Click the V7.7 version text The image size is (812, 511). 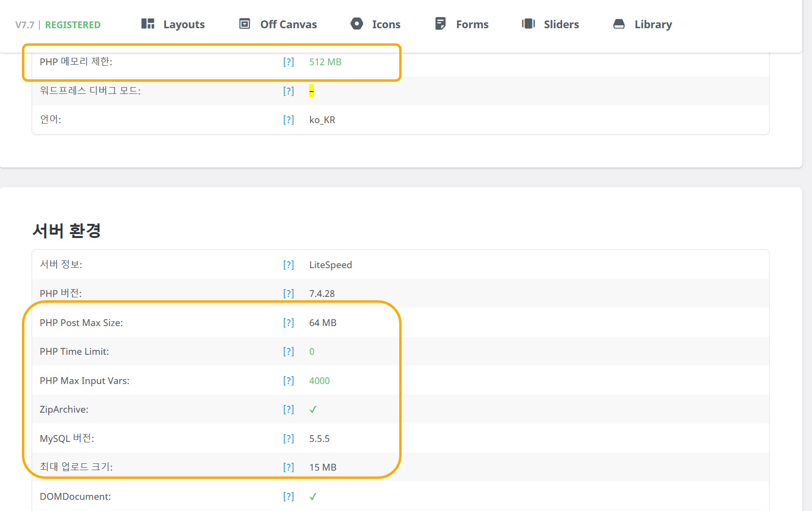tap(25, 25)
